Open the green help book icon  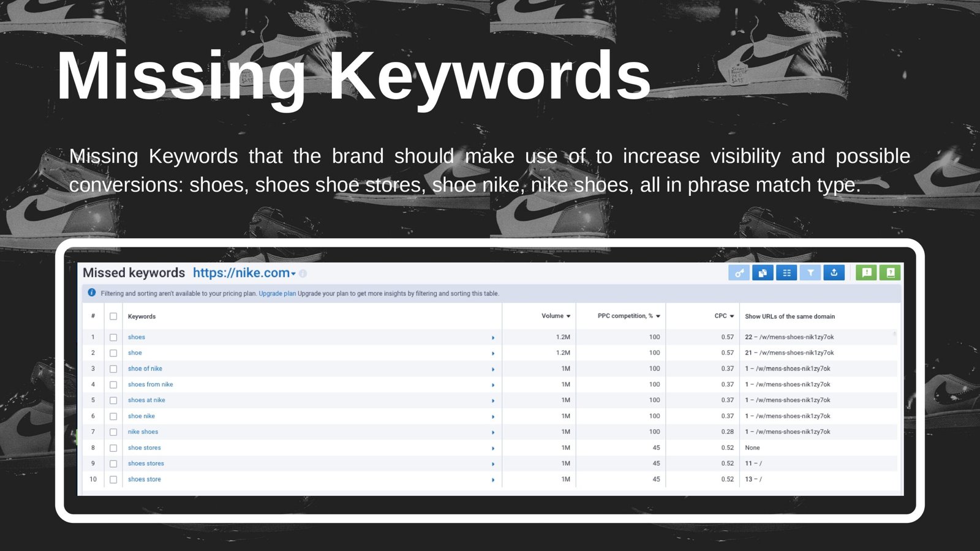tap(891, 273)
